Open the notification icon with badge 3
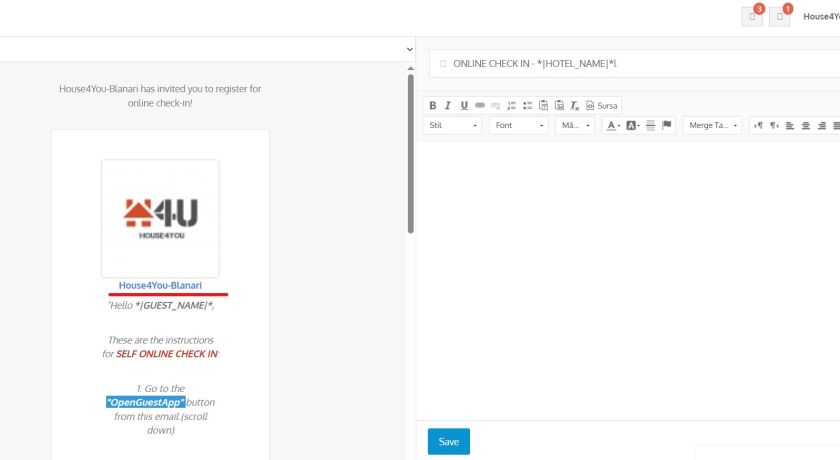840x460 pixels. tap(752, 17)
